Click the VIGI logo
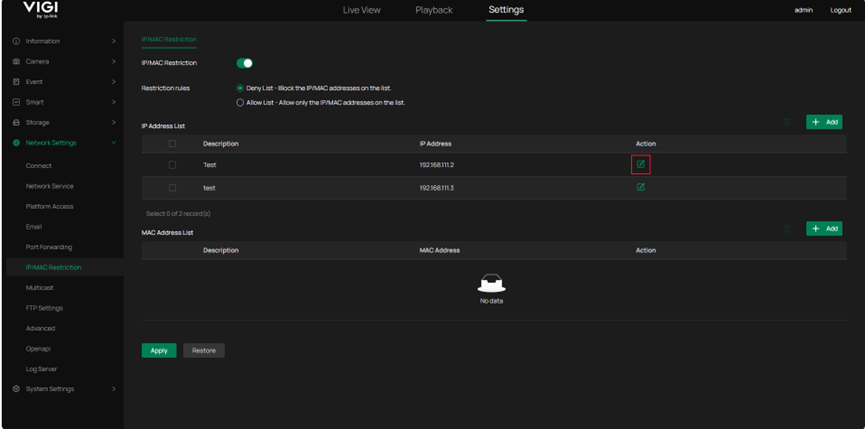The width and height of the screenshot is (865, 429). pos(40,10)
